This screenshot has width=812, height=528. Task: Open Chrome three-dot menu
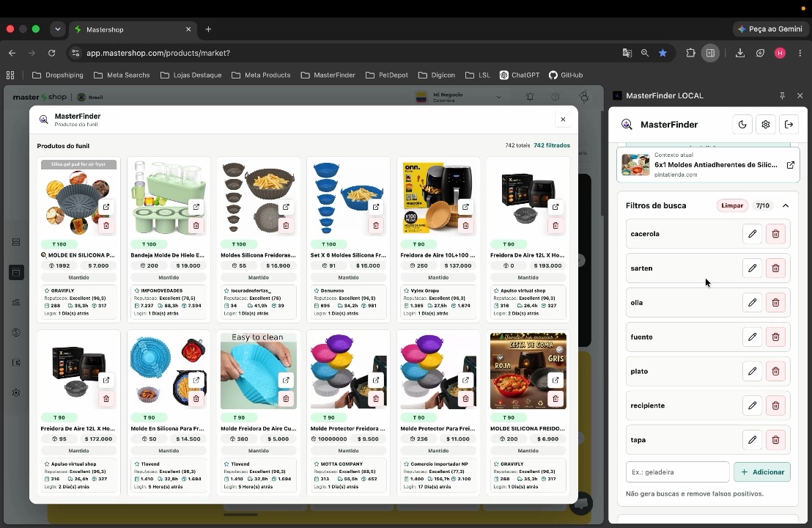[800, 53]
